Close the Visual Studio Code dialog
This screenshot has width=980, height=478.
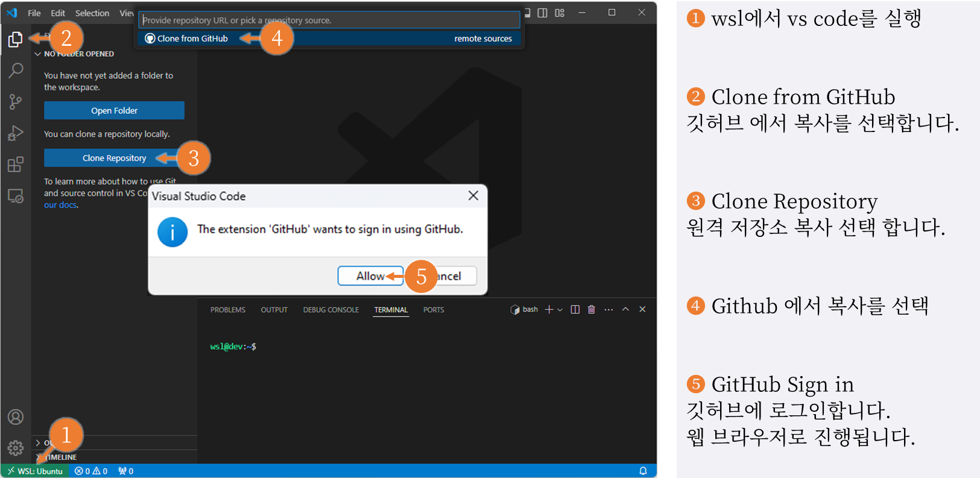473,195
